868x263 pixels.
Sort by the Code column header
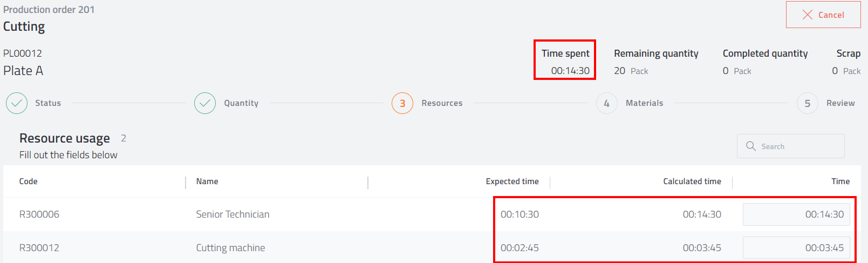pyautogui.click(x=29, y=181)
